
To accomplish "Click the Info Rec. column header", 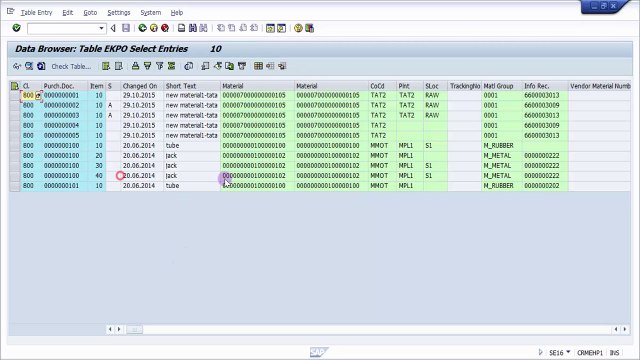I will click(x=545, y=86).
